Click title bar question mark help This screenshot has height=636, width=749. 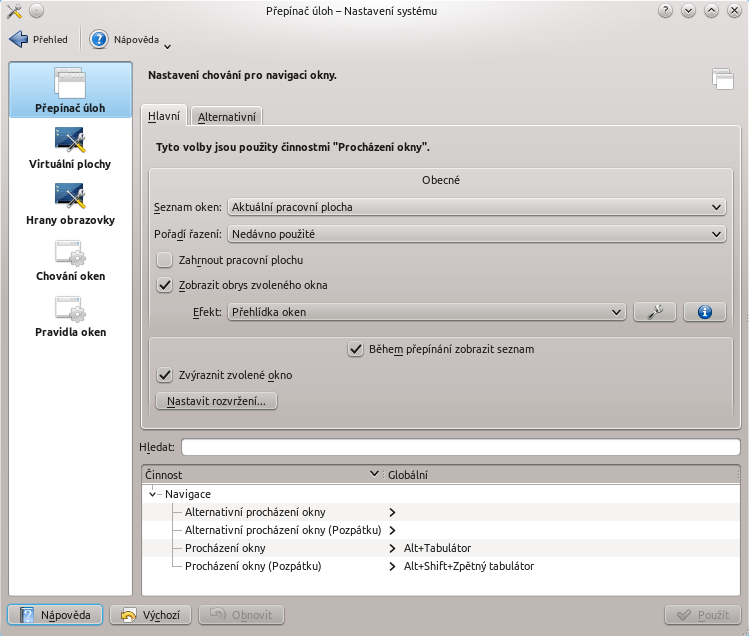tap(665, 11)
